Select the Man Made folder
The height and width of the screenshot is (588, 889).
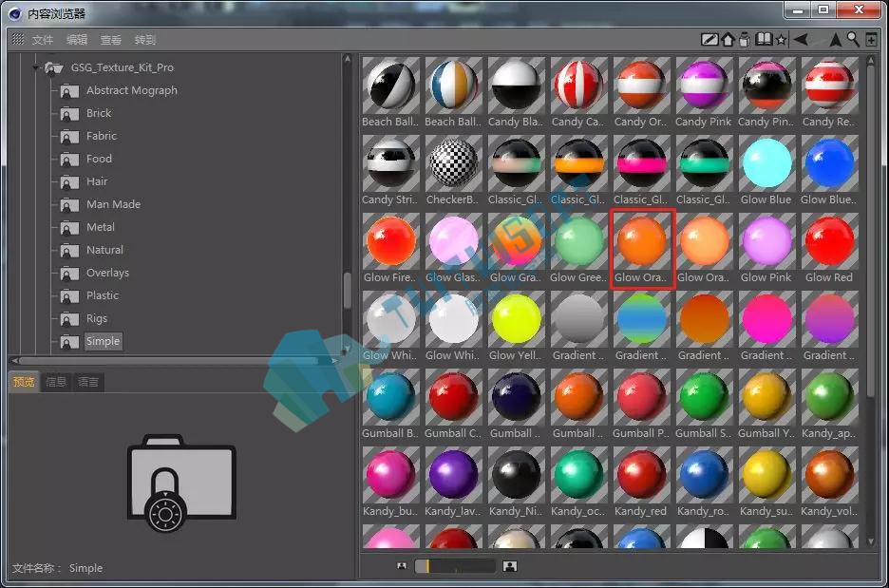(113, 204)
